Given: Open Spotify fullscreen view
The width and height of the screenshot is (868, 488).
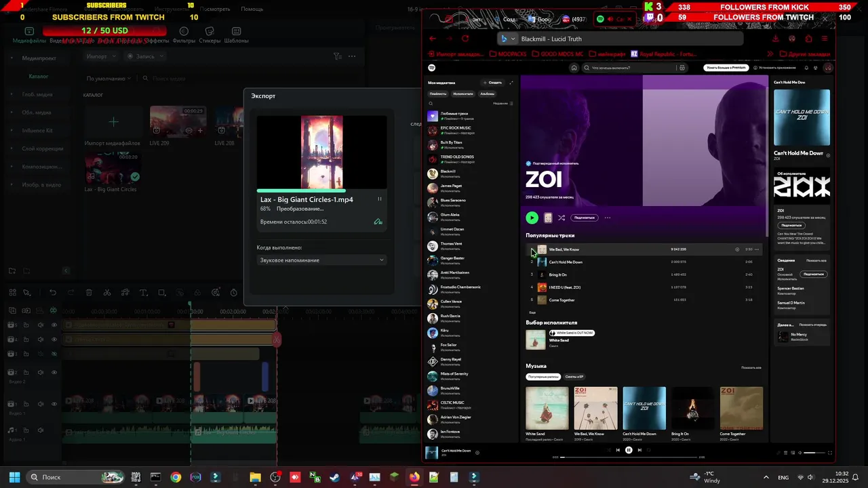Looking at the screenshot, I should point(830,453).
